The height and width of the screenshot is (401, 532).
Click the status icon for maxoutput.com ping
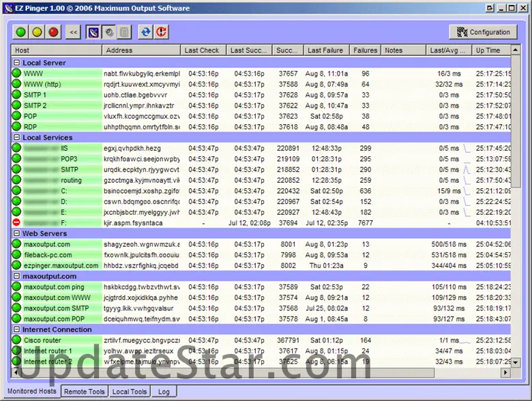tap(16, 286)
